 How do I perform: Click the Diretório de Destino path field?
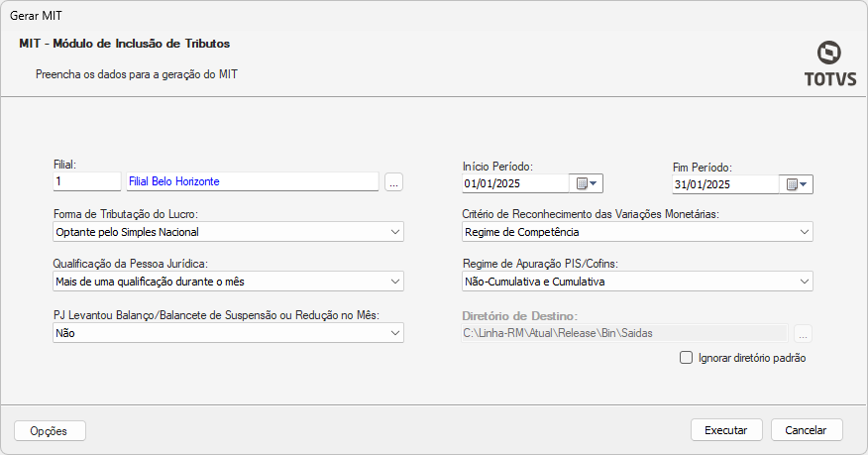click(x=624, y=334)
